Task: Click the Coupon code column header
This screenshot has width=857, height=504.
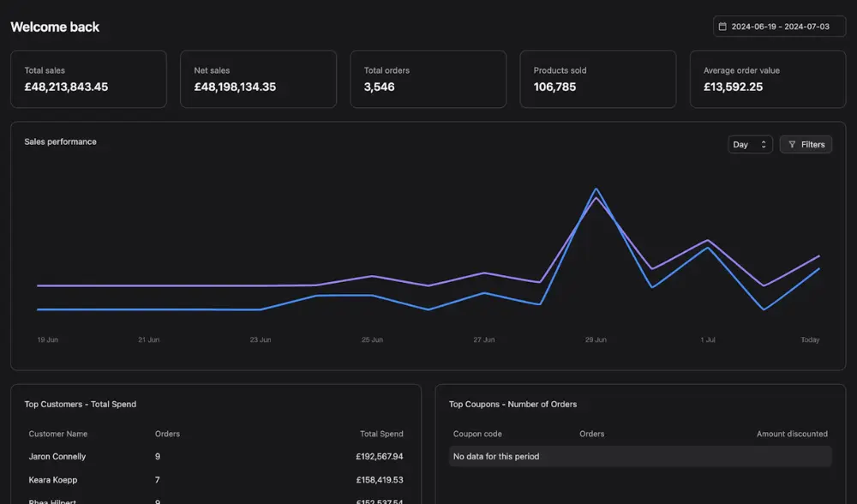Action: (x=477, y=434)
